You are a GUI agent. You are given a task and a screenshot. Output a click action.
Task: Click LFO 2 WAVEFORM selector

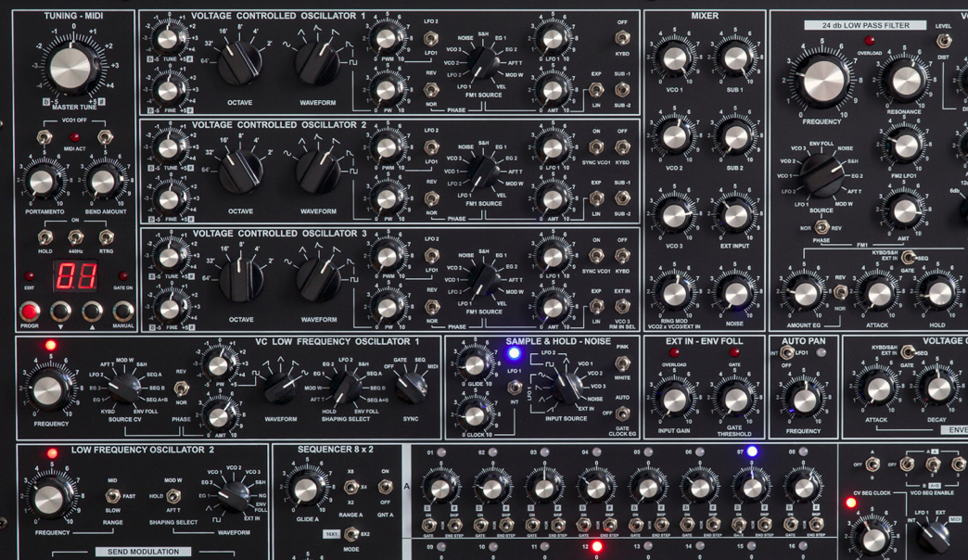click(234, 496)
